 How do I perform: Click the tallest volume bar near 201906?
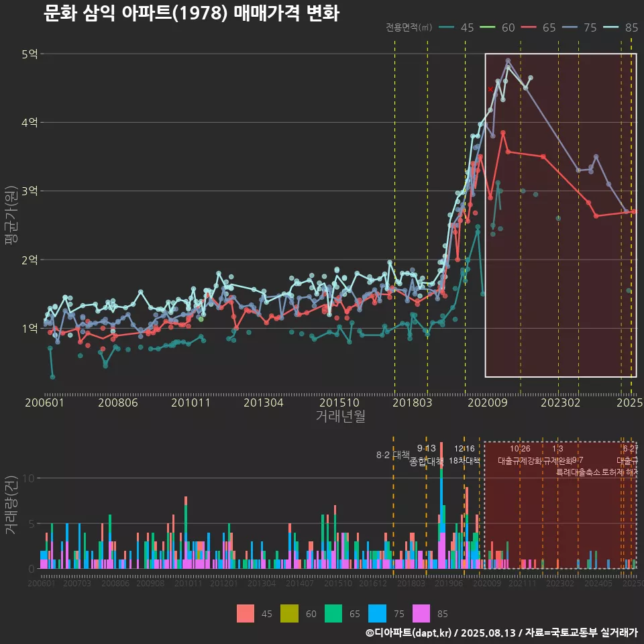[441, 505]
